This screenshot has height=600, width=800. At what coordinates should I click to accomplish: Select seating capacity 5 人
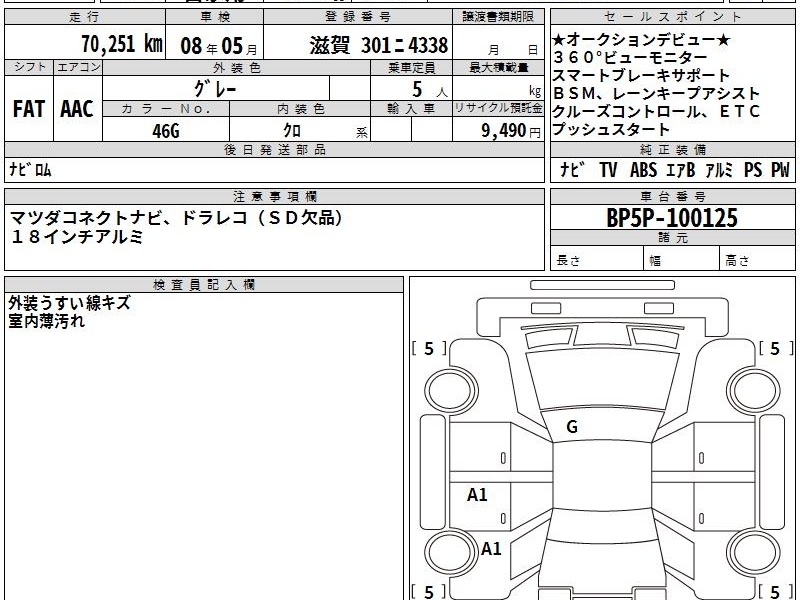click(x=430, y=90)
